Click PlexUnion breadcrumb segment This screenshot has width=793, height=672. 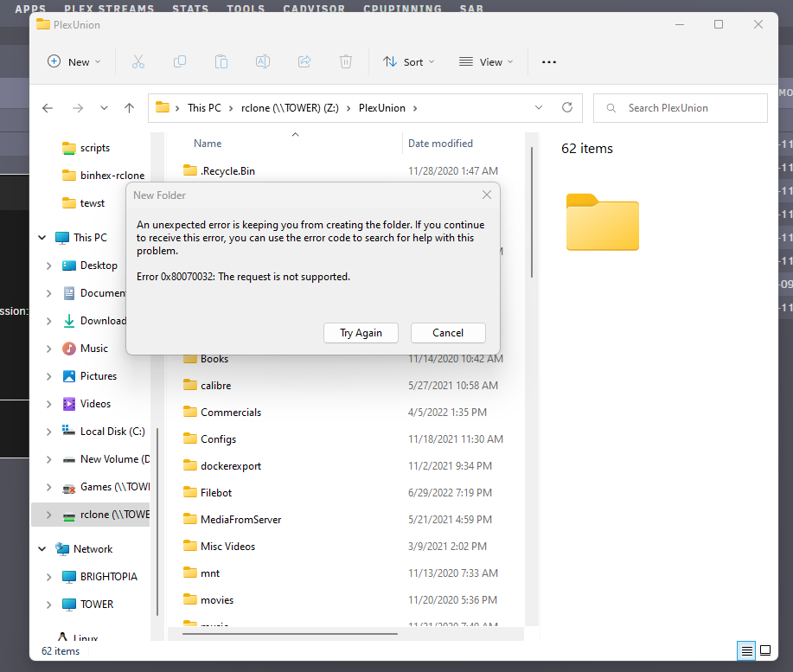382,108
